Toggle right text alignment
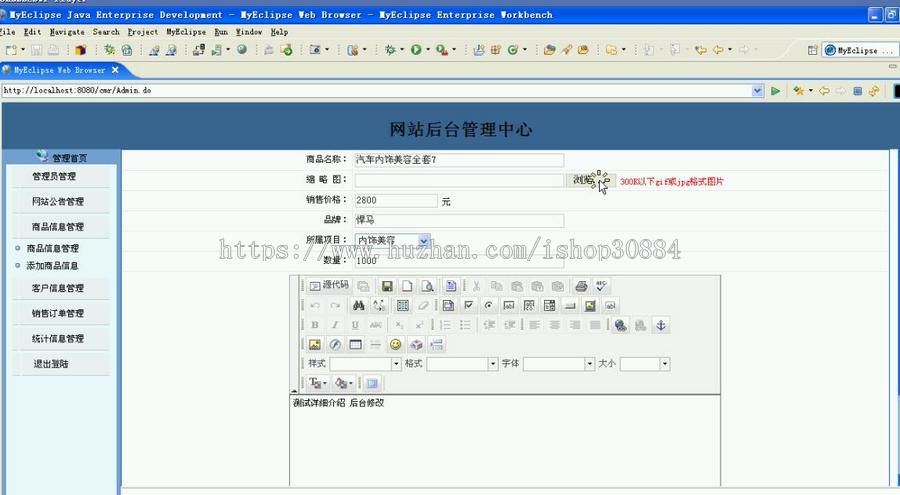 click(575, 325)
